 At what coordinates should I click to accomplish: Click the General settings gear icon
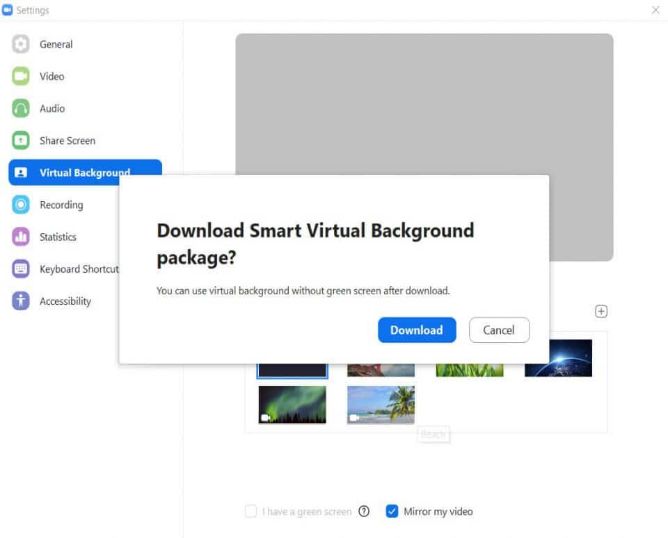(20, 44)
